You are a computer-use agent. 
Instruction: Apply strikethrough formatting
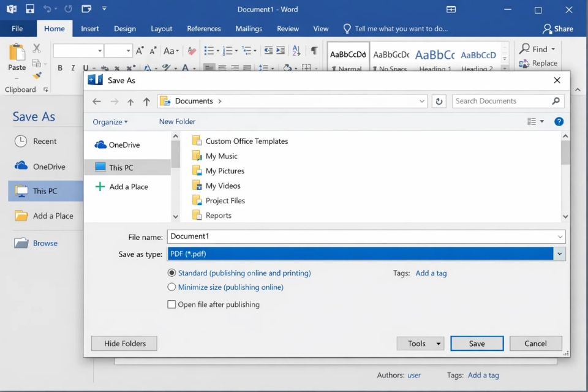(x=104, y=67)
